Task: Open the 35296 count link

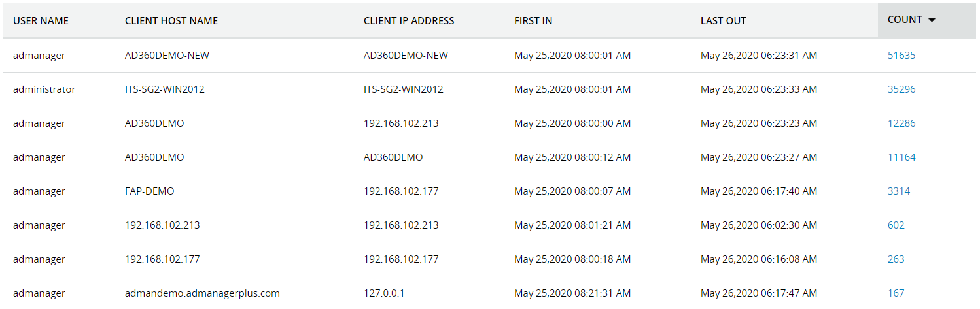Action: click(x=901, y=89)
